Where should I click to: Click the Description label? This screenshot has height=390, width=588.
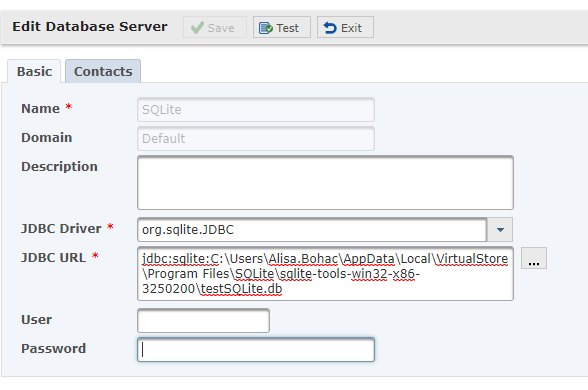click(59, 166)
